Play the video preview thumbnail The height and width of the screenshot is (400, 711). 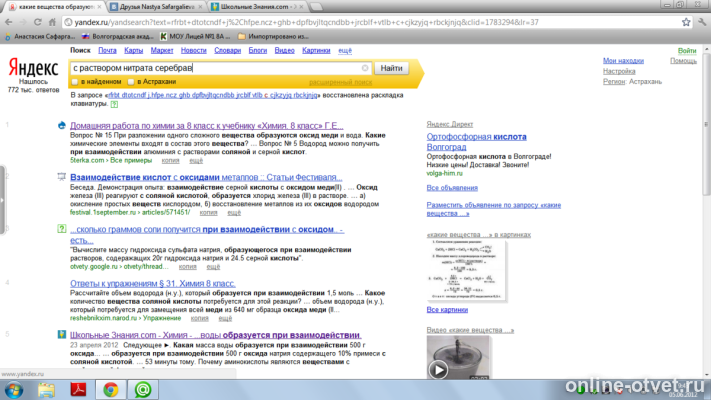[x=438, y=370]
